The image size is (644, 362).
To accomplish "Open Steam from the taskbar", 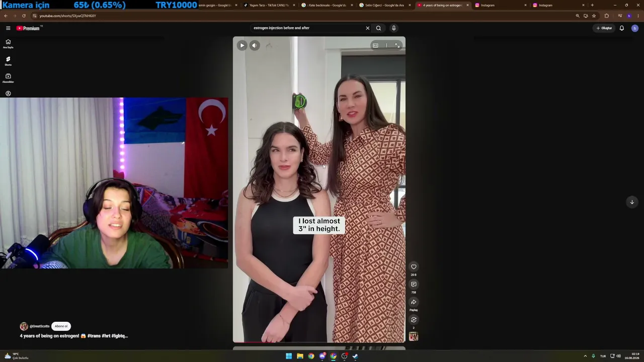I will pyautogui.click(x=355, y=356).
